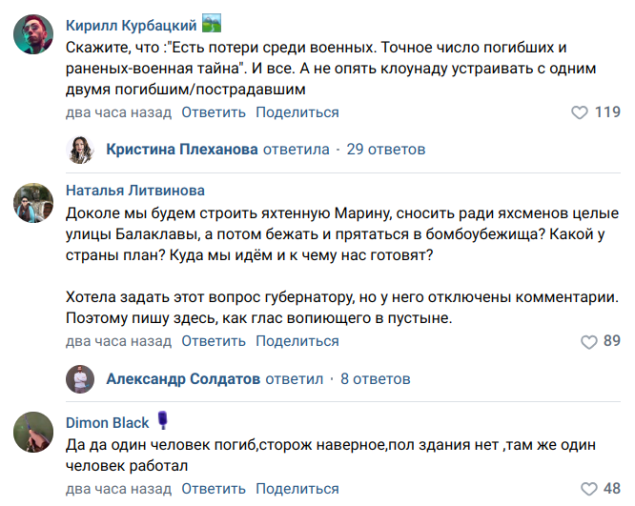The width and height of the screenshot is (635, 506).
Task: Open Dimon Black's profile avatar
Action: click(x=33, y=432)
